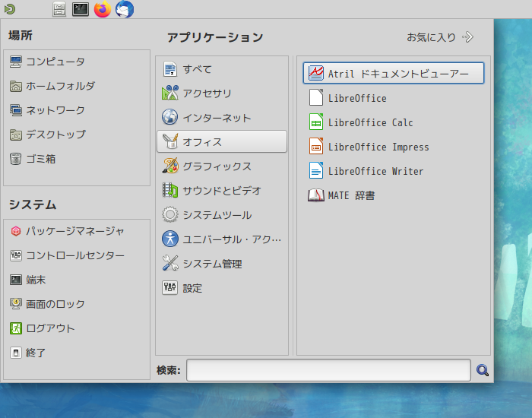Click the plain LibreOffice start center icon

pos(316,98)
